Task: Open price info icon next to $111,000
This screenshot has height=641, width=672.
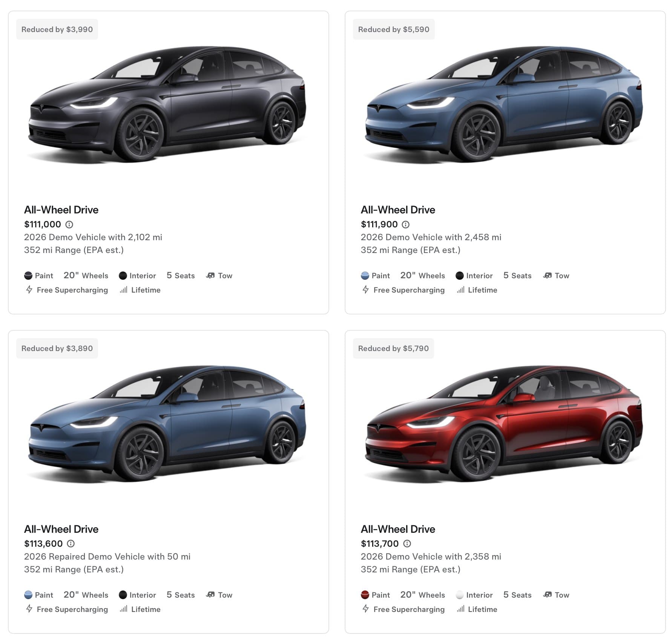Action: 69,224
